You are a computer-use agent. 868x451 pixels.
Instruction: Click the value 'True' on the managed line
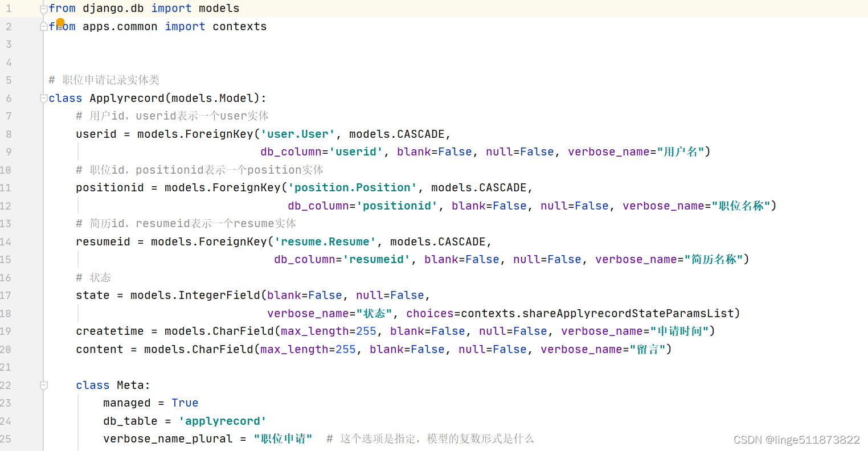[185, 403]
